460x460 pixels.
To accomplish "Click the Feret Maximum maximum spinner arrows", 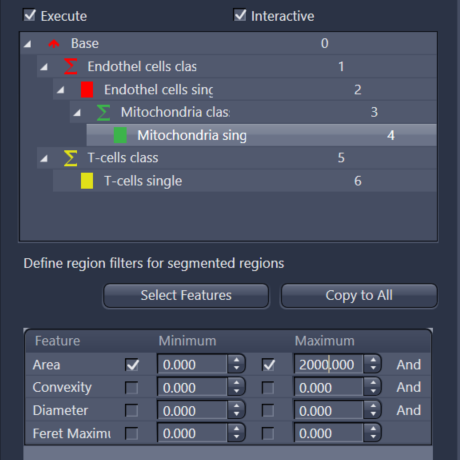I will pyautogui.click(x=373, y=433).
